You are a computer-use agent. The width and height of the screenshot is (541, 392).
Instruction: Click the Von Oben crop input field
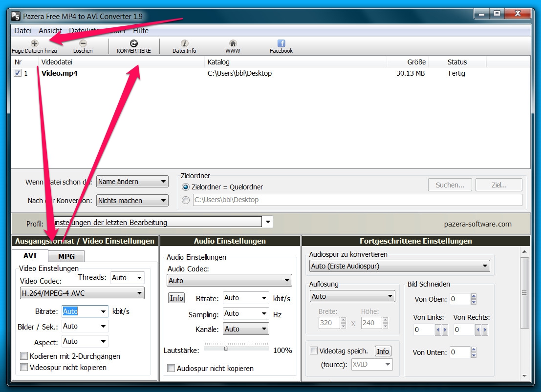click(460, 299)
